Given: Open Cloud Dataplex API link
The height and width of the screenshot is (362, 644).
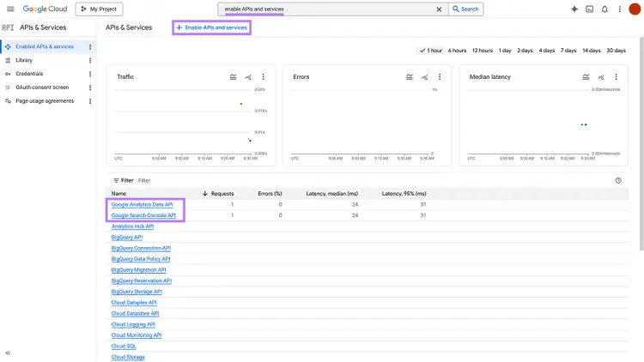Looking at the screenshot, I should coord(134,303).
